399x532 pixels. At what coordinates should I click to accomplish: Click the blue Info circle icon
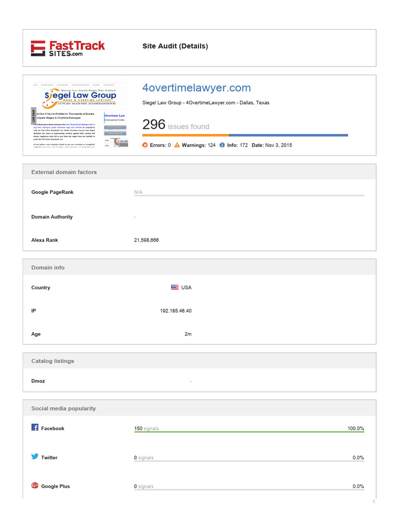pyautogui.click(x=222, y=145)
